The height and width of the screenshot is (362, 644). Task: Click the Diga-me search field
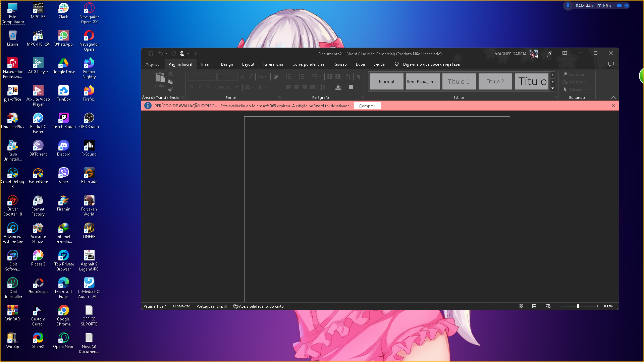click(431, 64)
